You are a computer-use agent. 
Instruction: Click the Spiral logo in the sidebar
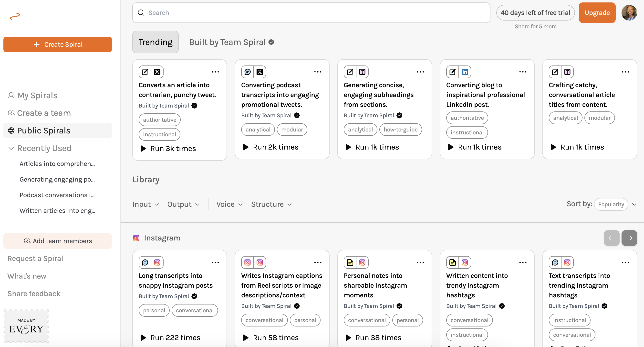pos(15,17)
